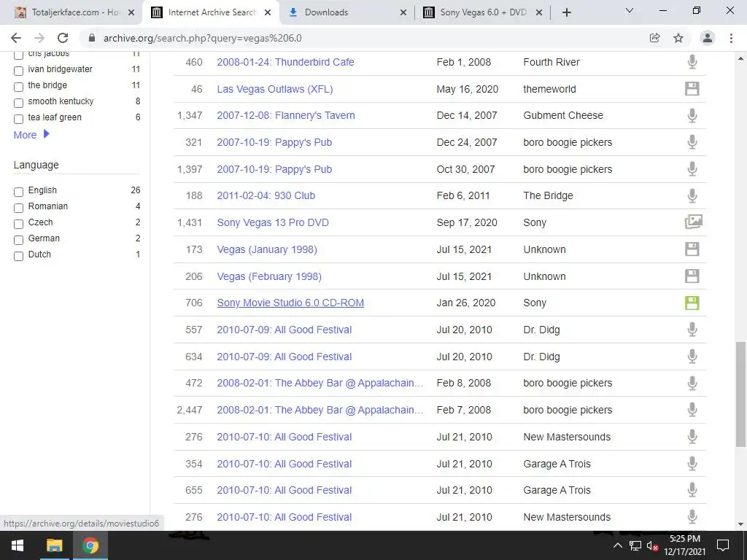
Task: Click floppy icon for Vegas (January 1998)
Action: tap(692, 249)
